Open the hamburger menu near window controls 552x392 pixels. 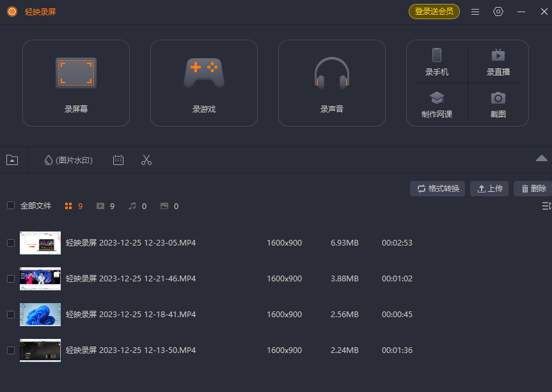click(x=475, y=11)
